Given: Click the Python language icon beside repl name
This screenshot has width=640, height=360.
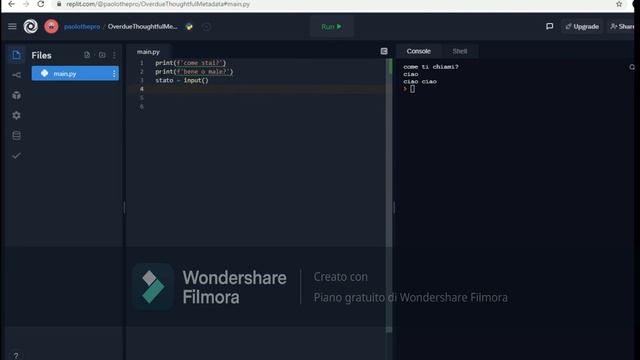Looking at the screenshot, I should 189,27.
